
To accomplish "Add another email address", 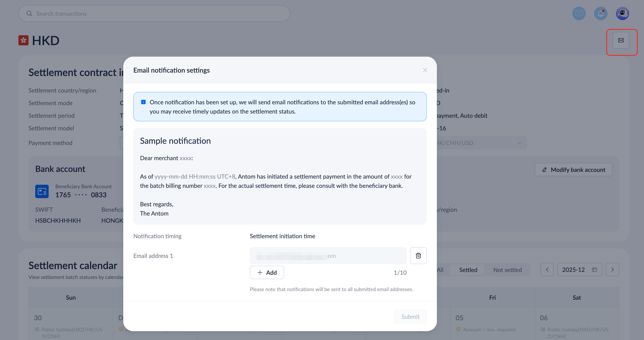I will click(267, 272).
